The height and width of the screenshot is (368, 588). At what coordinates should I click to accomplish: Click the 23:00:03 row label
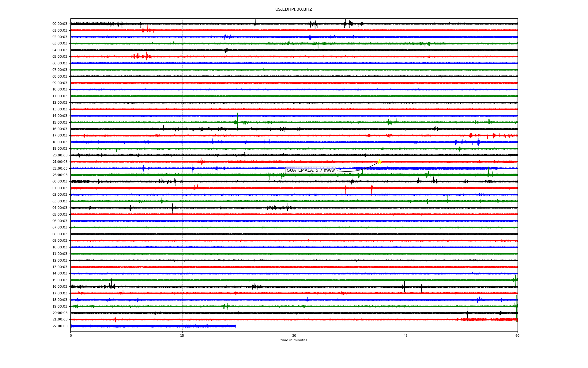(x=60, y=175)
